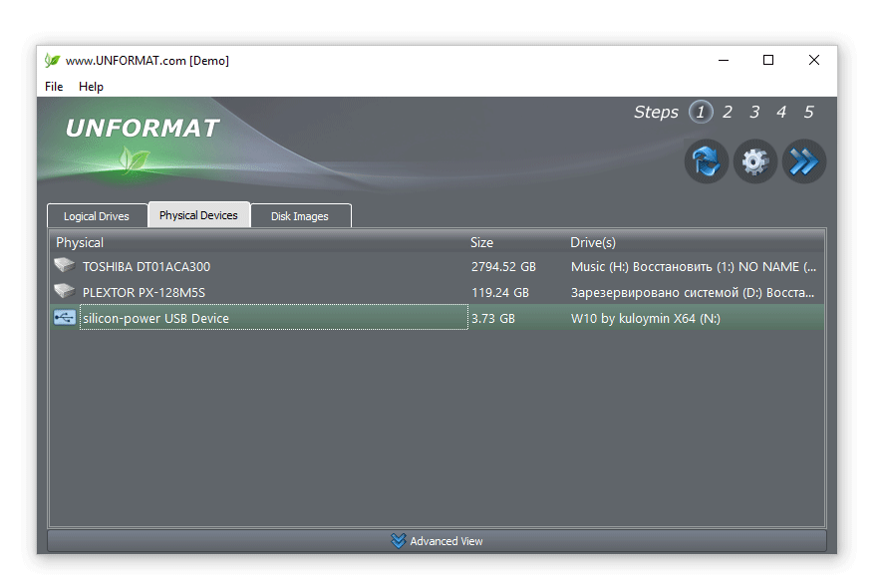Viewport: 884px width, 588px height.
Task: Click the USB icon beside silicon-power device
Action: pos(64,318)
